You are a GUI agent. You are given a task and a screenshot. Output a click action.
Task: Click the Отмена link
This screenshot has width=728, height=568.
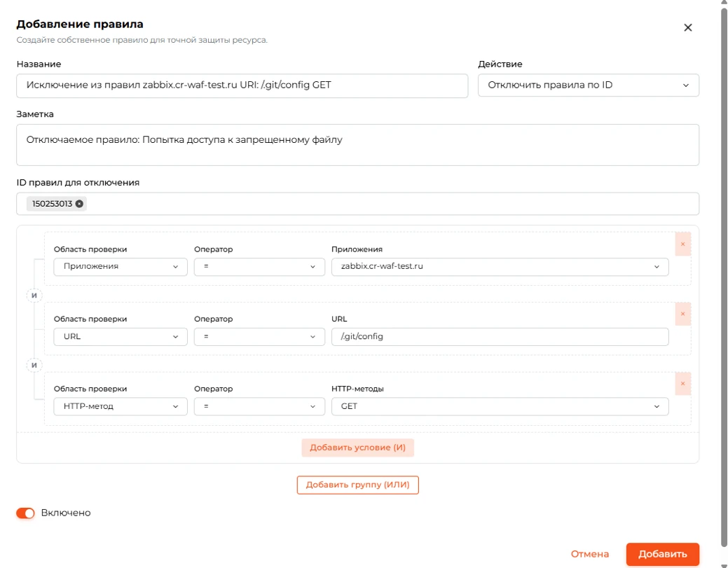click(590, 554)
